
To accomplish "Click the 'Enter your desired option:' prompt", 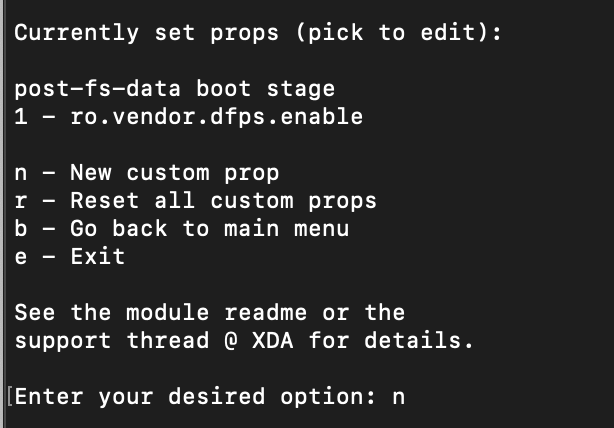I will tap(195, 397).
